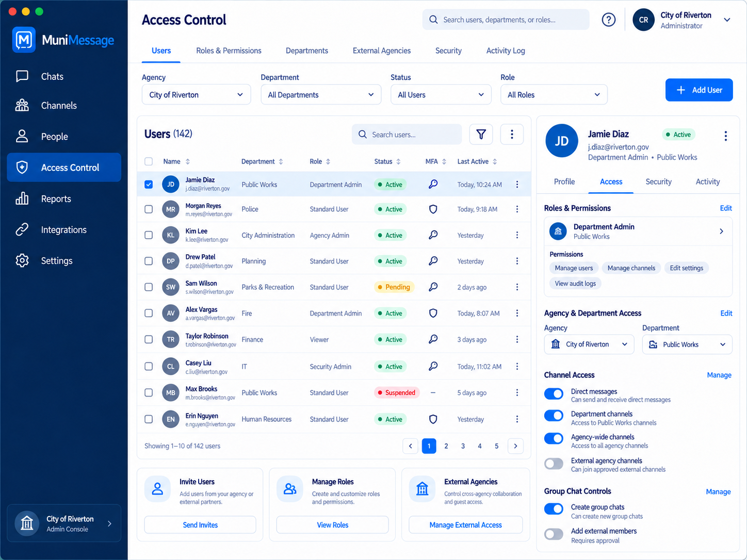Viewport: 747px width, 560px height.
Task: Click the Invite Users card icon
Action: [157, 489]
